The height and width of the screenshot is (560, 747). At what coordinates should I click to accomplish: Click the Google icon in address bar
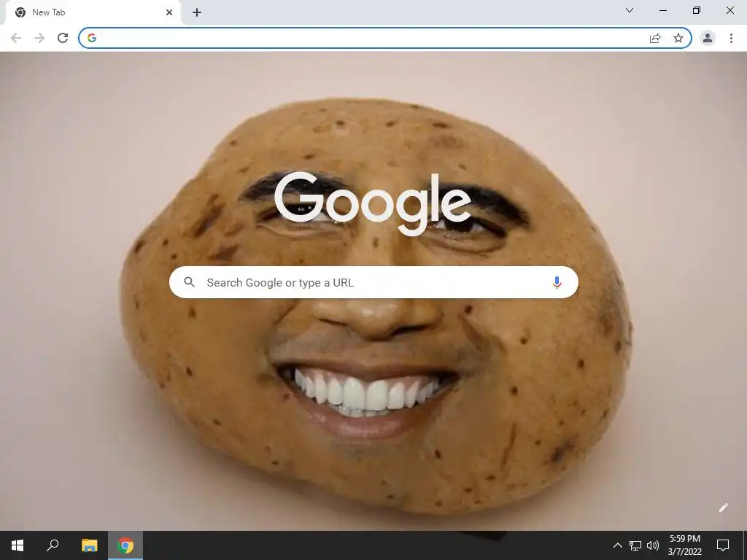point(92,38)
